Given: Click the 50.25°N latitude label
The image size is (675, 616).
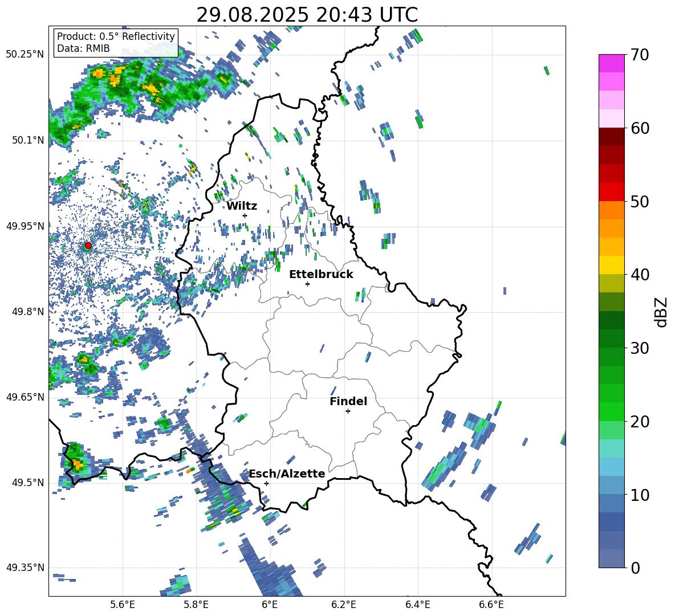Looking at the screenshot, I should (x=25, y=55).
